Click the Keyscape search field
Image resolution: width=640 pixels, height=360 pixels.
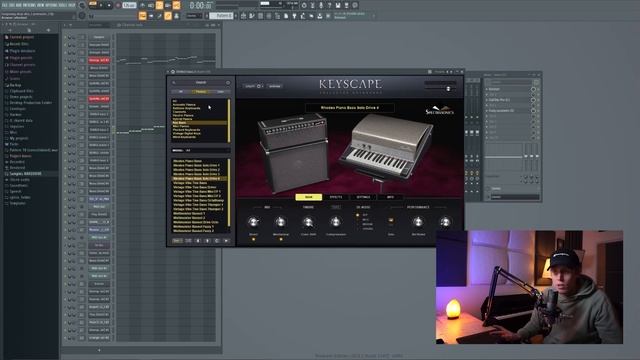pos(201,82)
